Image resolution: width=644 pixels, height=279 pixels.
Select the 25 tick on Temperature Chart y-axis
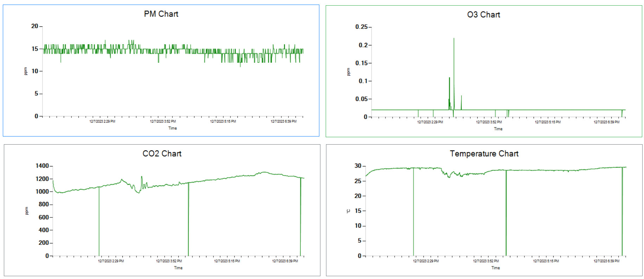(x=358, y=181)
